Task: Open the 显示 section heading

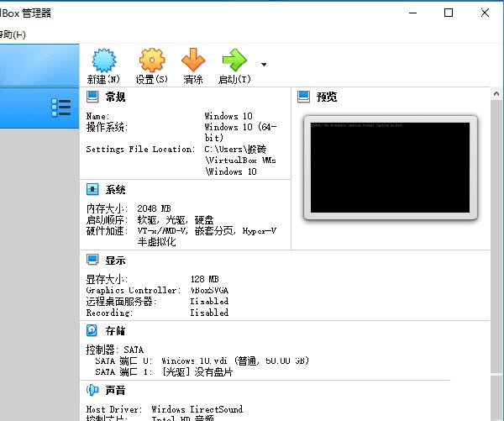Action: click(115, 260)
